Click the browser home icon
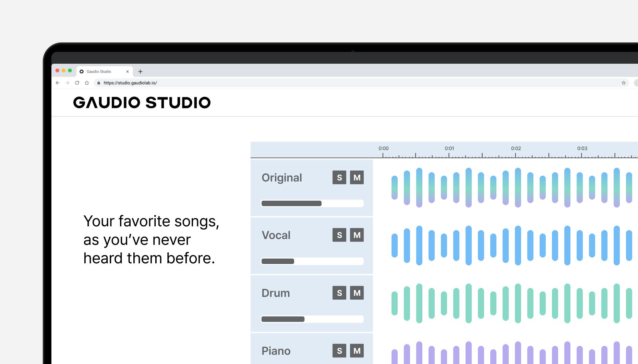The width and height of the screenshot is (638, 364). click(87, 83)
